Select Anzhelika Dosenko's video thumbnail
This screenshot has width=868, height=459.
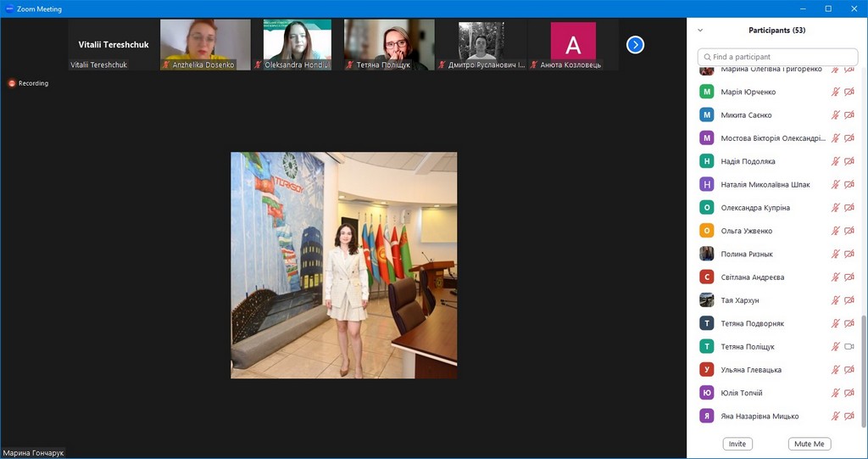[x=205, y=44]
